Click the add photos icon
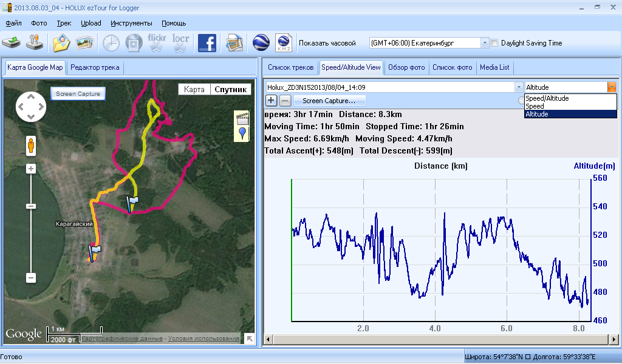Screen dimensions: 622x364 (84, 43)
